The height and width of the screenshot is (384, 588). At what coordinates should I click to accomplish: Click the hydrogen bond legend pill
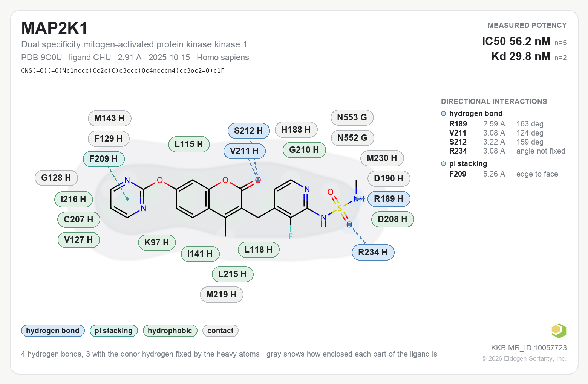(53, 331)
